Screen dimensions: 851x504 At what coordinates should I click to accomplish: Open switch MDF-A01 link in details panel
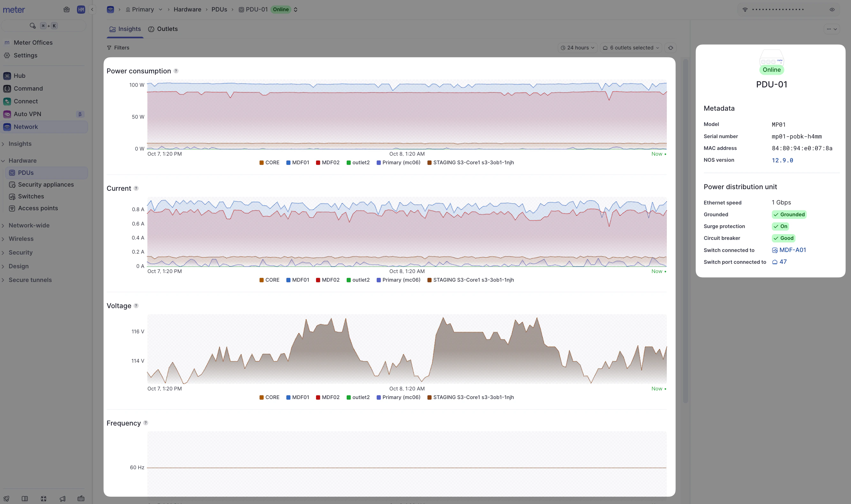[x=793, y=250]
